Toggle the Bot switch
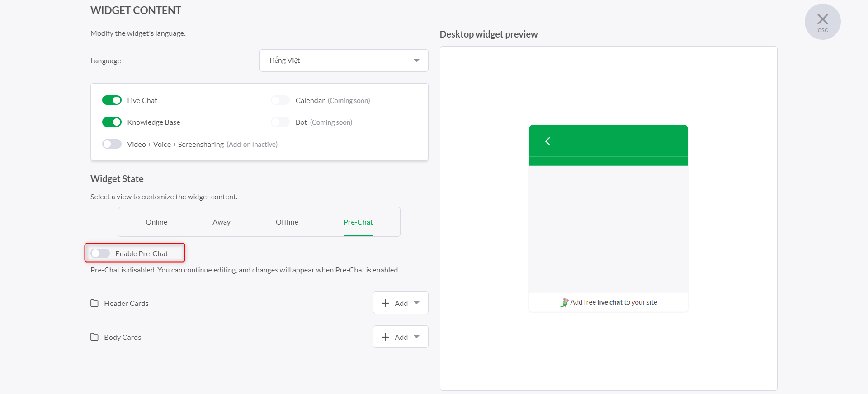868x394 pixels. (x=280, y=122)
